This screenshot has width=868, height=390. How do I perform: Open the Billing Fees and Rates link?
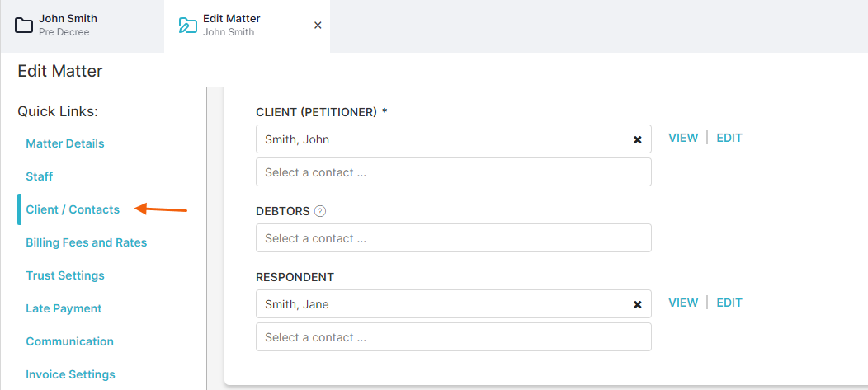click(x=87, y=243)
